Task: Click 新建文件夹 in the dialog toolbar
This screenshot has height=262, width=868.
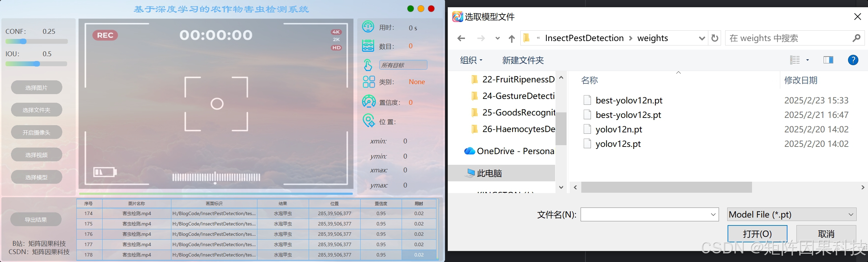Action: click(523, 60)
